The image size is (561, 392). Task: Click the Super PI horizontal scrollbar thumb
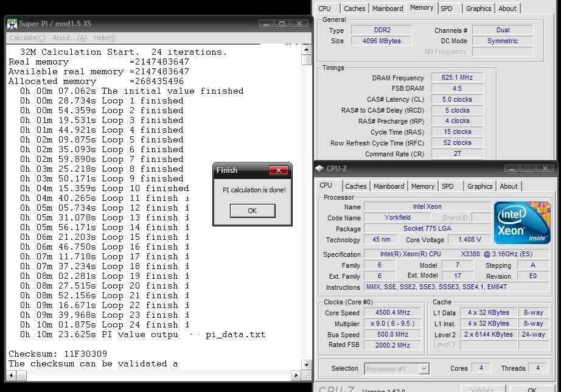tap(21, 375)
